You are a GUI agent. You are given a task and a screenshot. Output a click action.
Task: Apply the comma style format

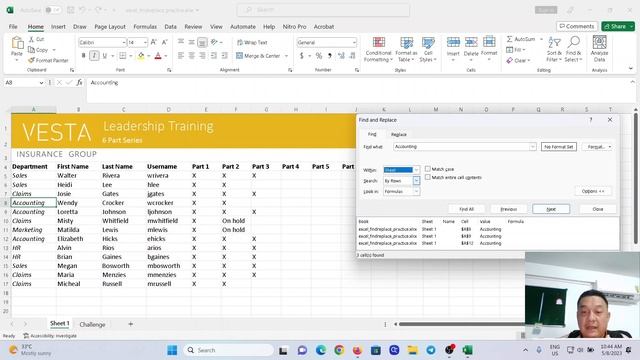point(329,56)
